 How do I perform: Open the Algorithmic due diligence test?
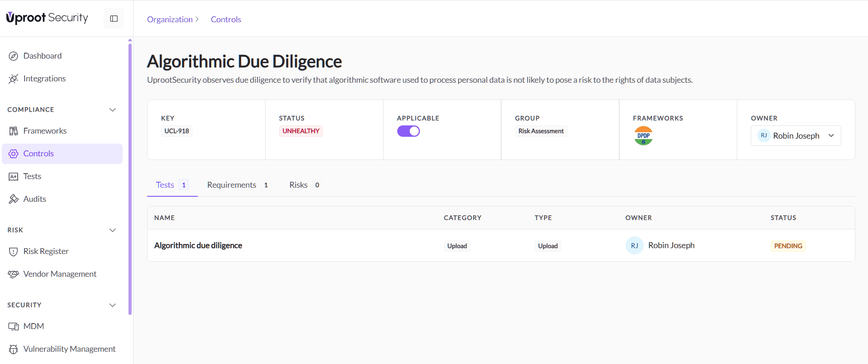click(x=198, y=245)
